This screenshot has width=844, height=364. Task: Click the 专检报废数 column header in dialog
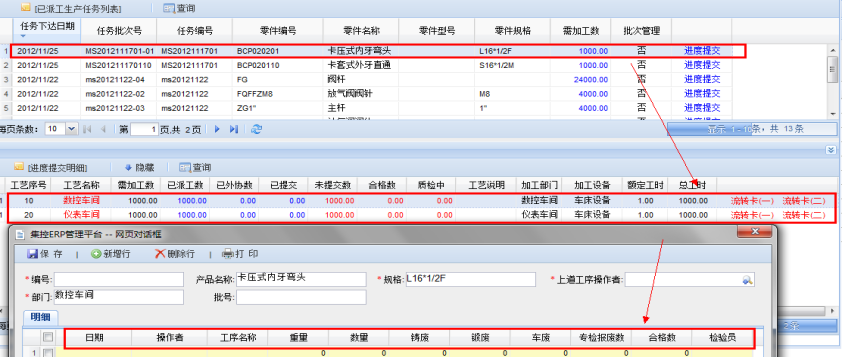(x=601, y=338)
